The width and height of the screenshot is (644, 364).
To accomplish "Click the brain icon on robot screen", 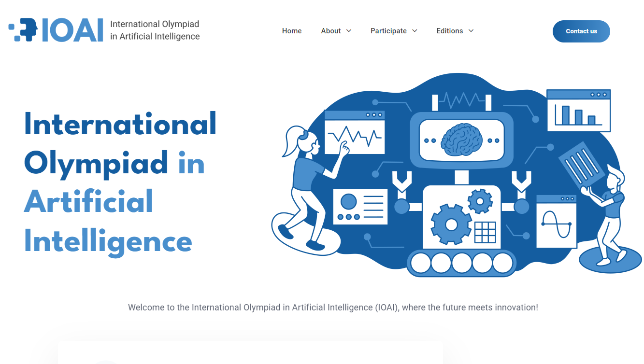I will 461,140.
